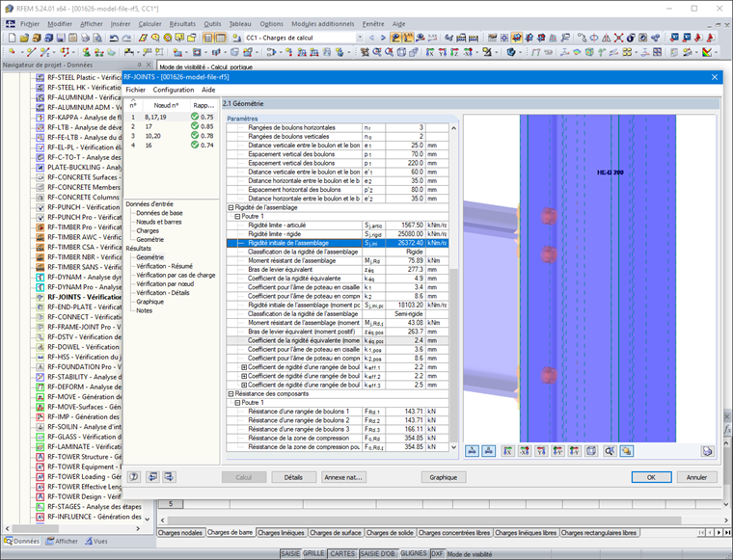Toggle GLIGNES in the status bar

(413, 553)
